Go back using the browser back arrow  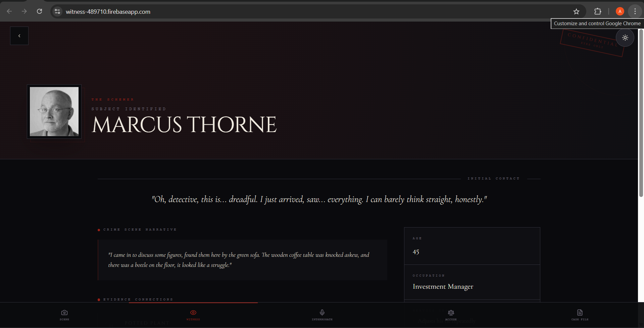click(9, 11)
